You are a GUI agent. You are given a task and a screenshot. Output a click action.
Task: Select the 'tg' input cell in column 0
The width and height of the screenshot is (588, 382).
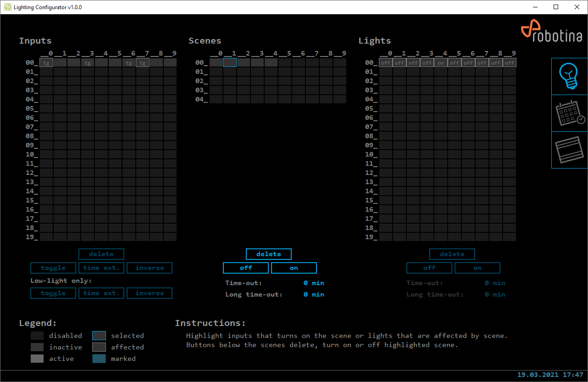[x=46, y=63]
